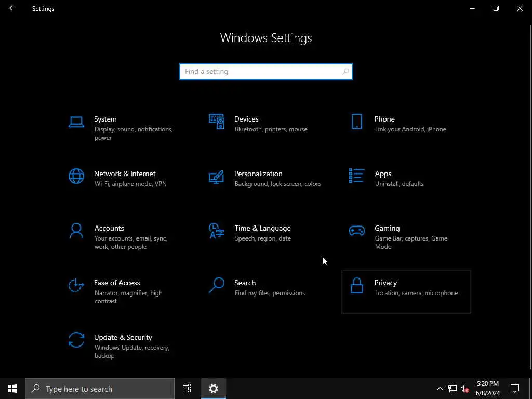Image resolution: width=532 pixels, height=399 pixels.
Task: Click the Time & Language title
Action: pos(262,229)
